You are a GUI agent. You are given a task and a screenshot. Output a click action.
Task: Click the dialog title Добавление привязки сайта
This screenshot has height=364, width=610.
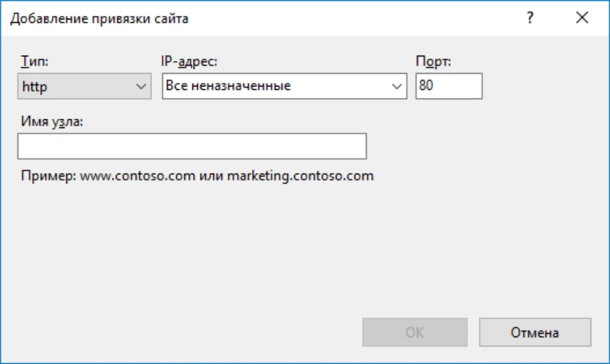[x=99, y=18]
